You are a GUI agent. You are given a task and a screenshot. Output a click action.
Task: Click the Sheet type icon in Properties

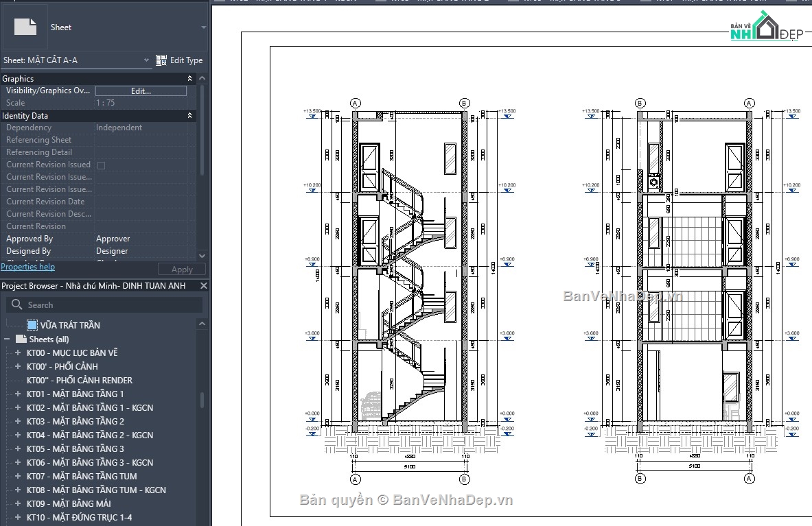tap(25, 27)
